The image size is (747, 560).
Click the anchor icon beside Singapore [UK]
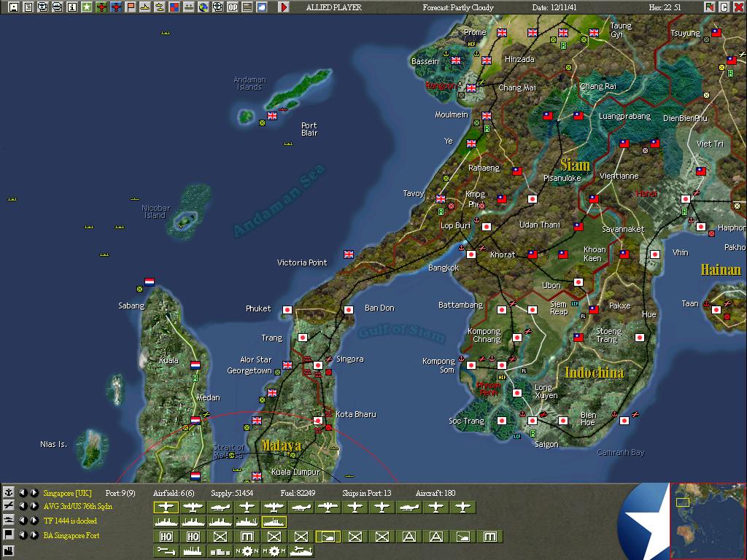tap(8, 492)
